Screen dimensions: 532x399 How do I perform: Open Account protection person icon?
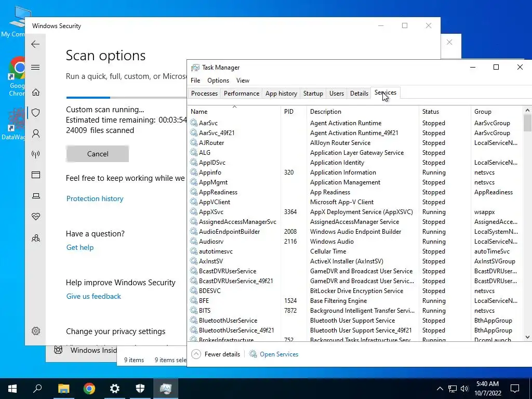[x=36, y=134]
